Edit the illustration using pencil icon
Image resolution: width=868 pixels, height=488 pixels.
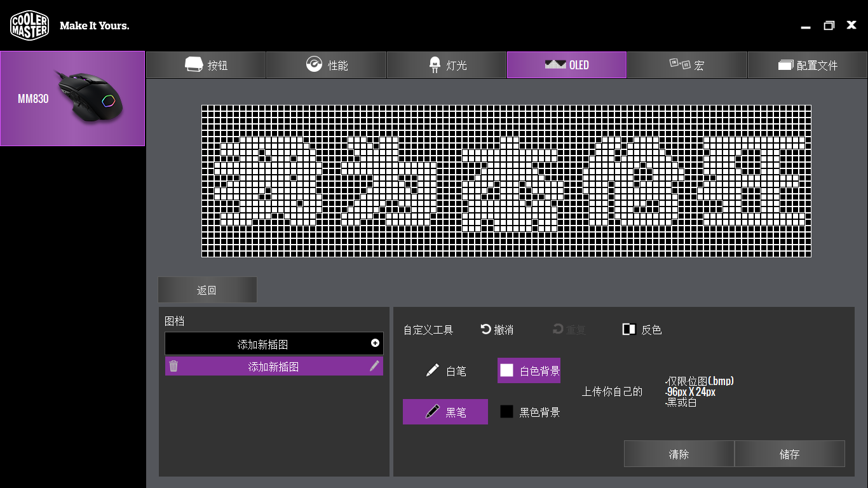(374, 366)
